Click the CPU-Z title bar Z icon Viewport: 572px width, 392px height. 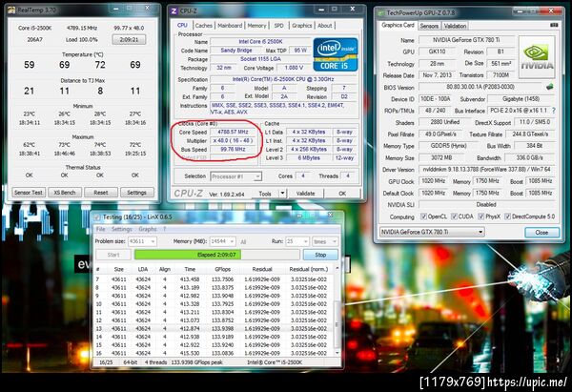174,10
